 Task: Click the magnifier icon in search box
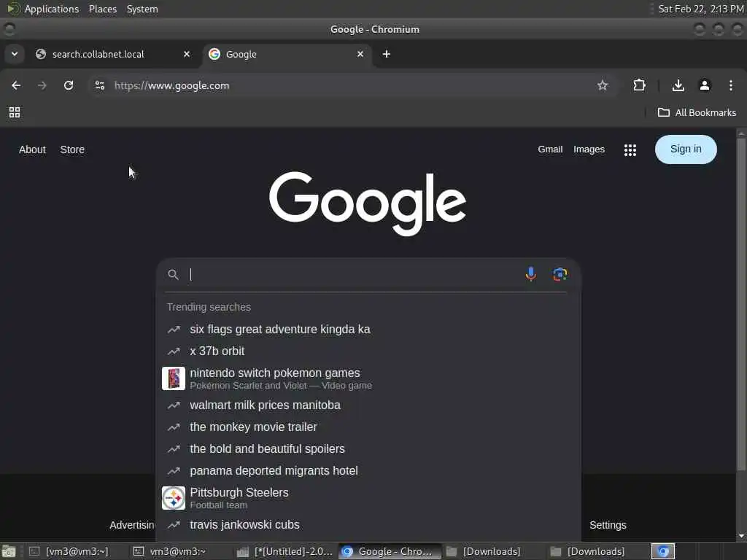pyautogui.click(x=174, y=275)
